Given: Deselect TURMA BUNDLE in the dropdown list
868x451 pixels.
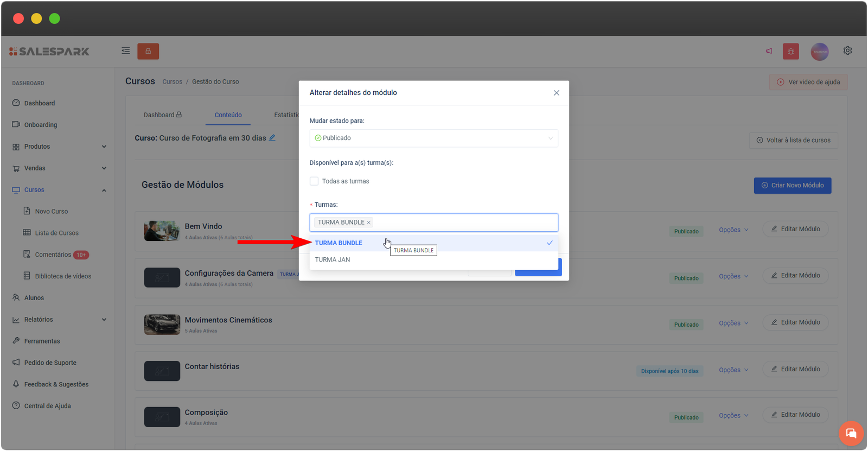Looking at the screenshot, I should pyautogui.click(x=339, y=243).
